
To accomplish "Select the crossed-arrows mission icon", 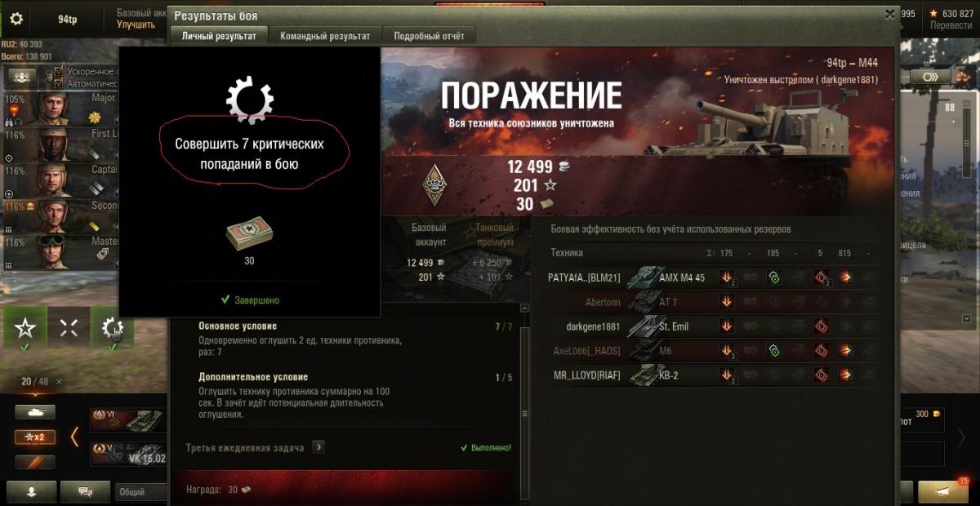I will [69, 328].
